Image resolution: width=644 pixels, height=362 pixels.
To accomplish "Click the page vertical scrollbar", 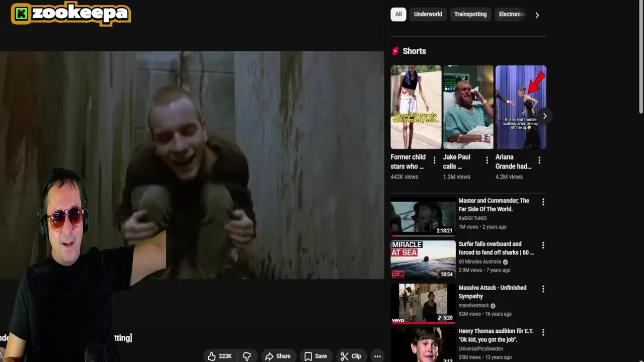I will tap(641, 56).
